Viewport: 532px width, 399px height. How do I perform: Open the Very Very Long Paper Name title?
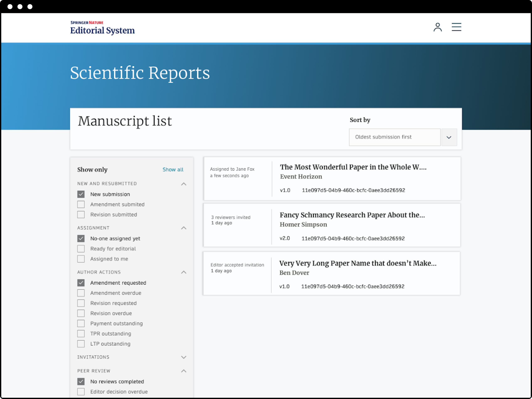coord(358,263)
